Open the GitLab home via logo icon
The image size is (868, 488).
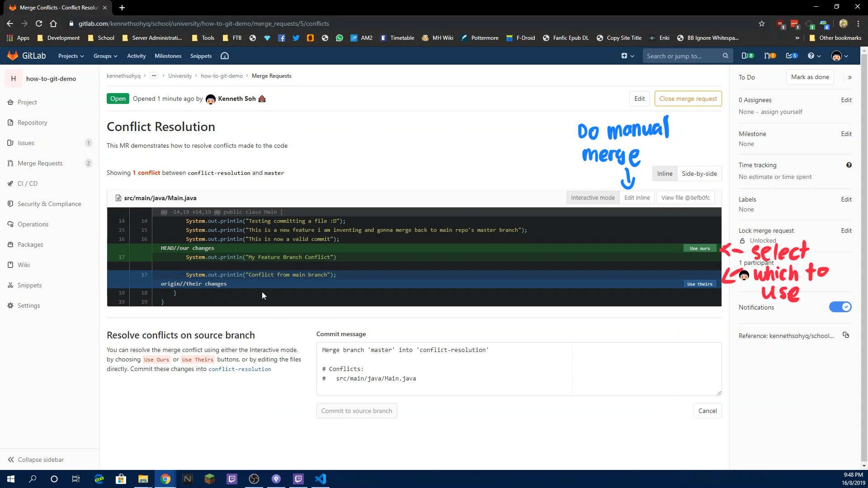click(x=13, y=55)
